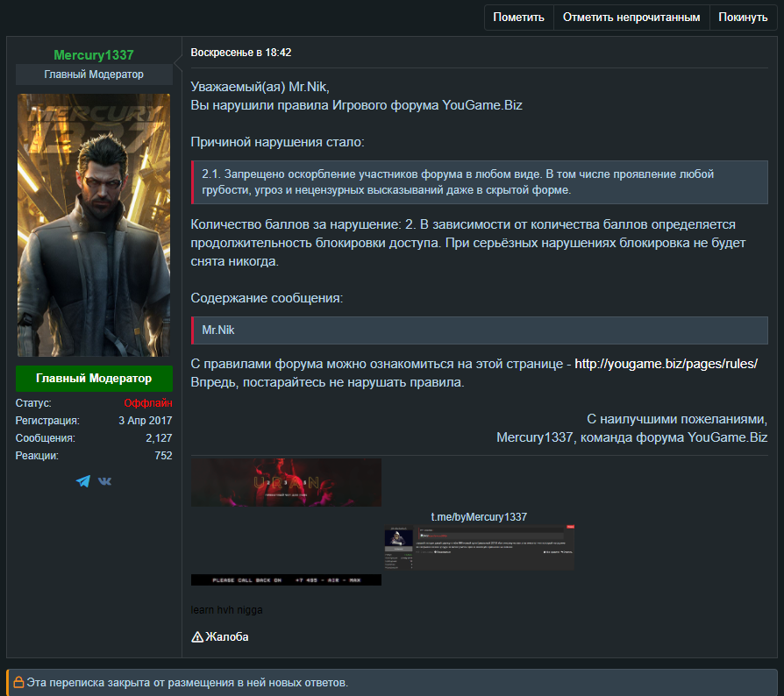Click the green Главный Модератор banner
The width and height of the screenshot is (784, 696).
coord(94,379)
